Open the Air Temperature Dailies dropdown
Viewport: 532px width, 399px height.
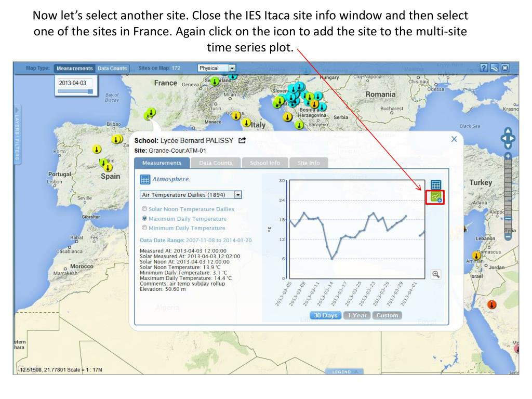pyautogui.click(x=191, y=195)
